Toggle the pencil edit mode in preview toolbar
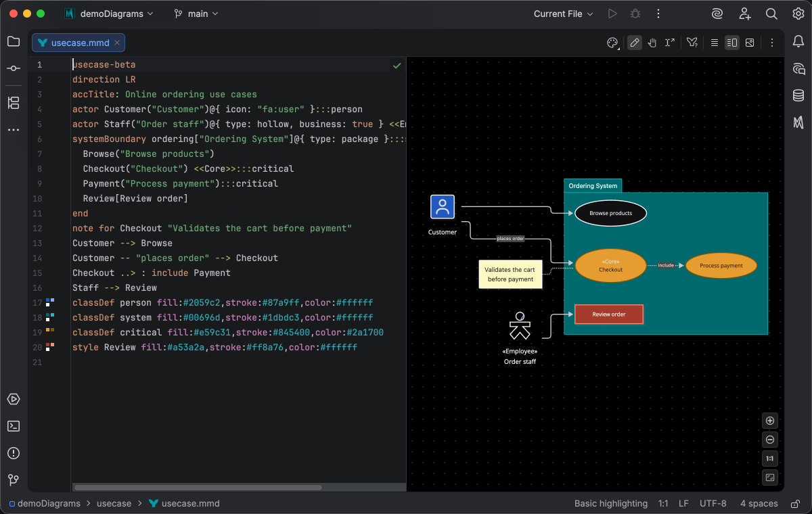Viewport: 812px width, 514px height. click(x=635, y=43)
